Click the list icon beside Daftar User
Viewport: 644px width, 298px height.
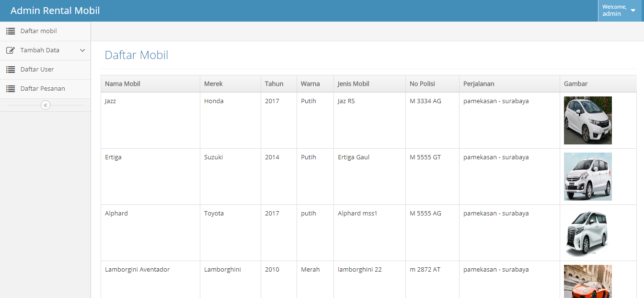11,70
